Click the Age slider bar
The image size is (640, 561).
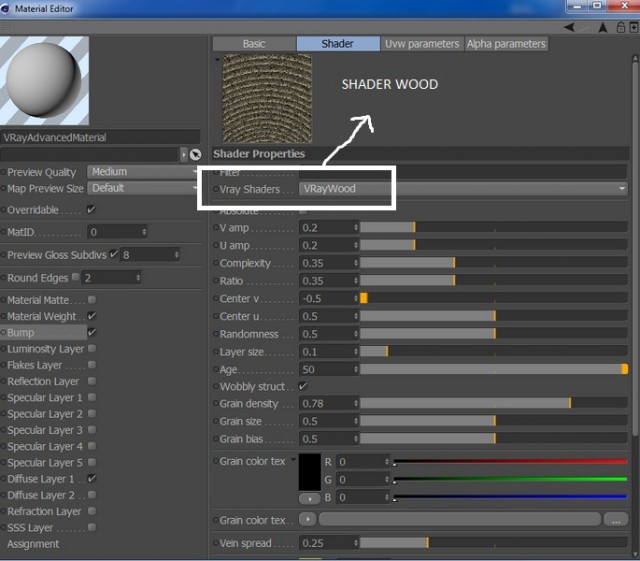point(493,370)
